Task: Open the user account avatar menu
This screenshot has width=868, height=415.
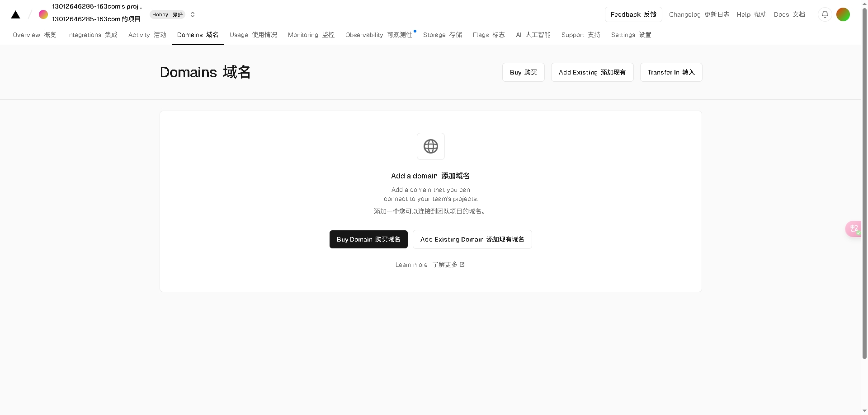Action: click(x=843, y=14)
